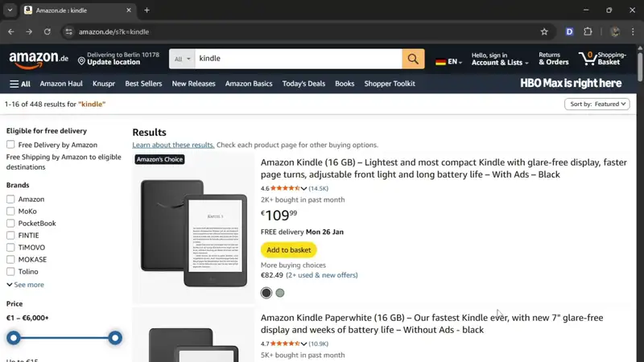The image size is (644, 362).
Task: Open the Sort by Featured dropdown
Action: pyautogui.click(x=599, y=104)
